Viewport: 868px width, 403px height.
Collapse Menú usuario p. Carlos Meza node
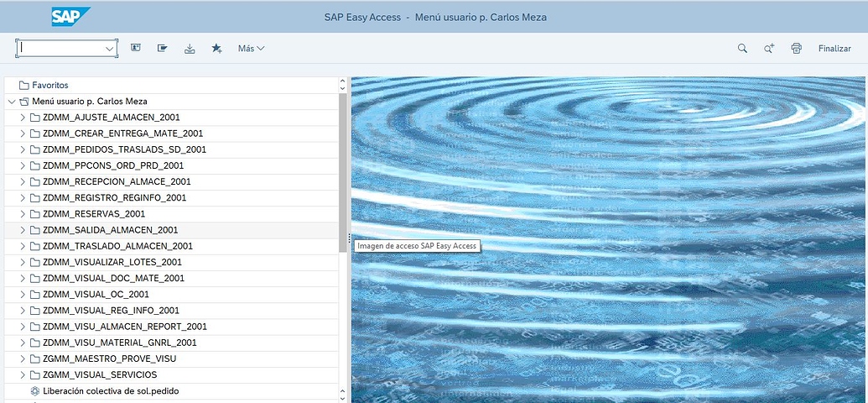[12, 102]
